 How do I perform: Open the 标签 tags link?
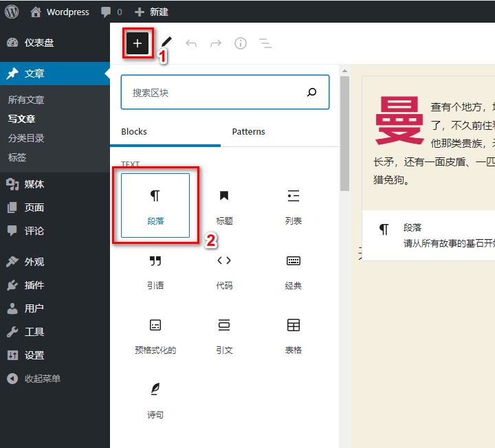click(17, 157)
